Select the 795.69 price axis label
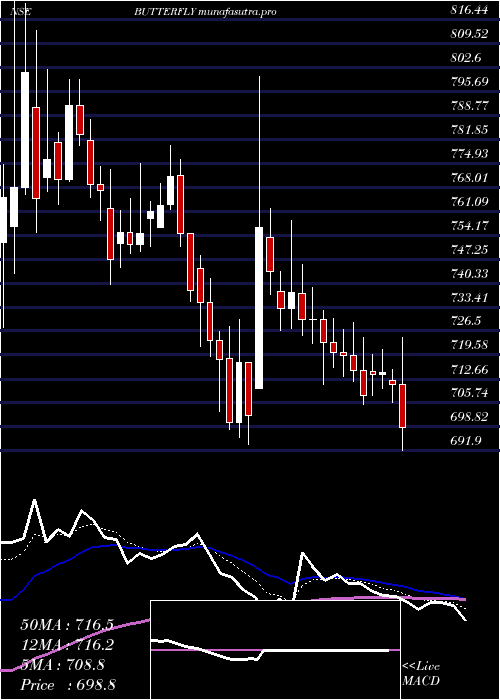The height and width of the screenshot is (700, 500). click(469, 82)
